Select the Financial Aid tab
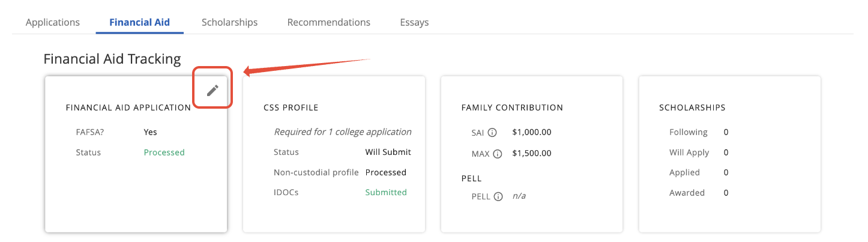 [x=139, y=22]
